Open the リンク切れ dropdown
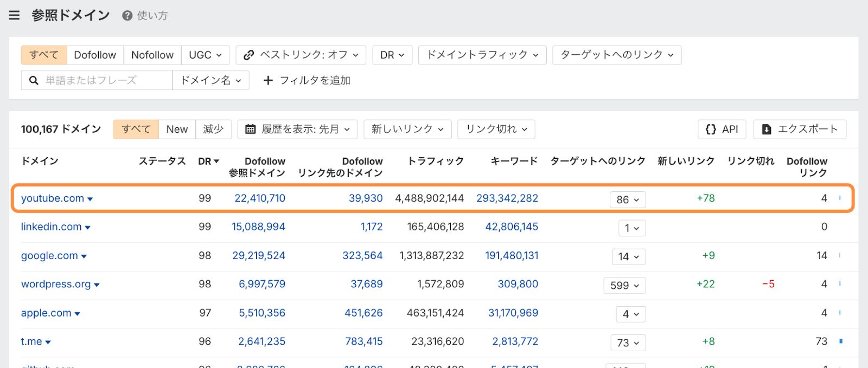The height and width of the screenshot is (368, 868). [496, 129]
